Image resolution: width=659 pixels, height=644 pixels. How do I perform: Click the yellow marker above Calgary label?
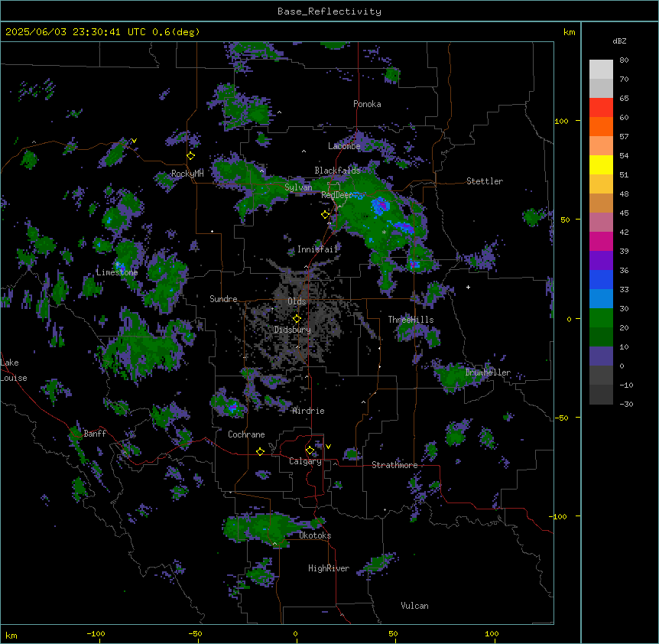click(310, 450)
